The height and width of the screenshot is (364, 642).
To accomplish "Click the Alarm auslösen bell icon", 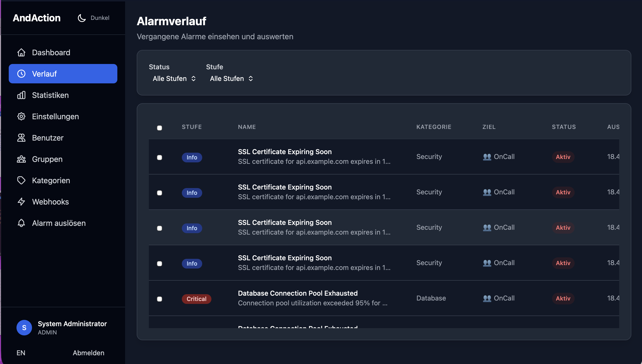I will tap(21, 223).
